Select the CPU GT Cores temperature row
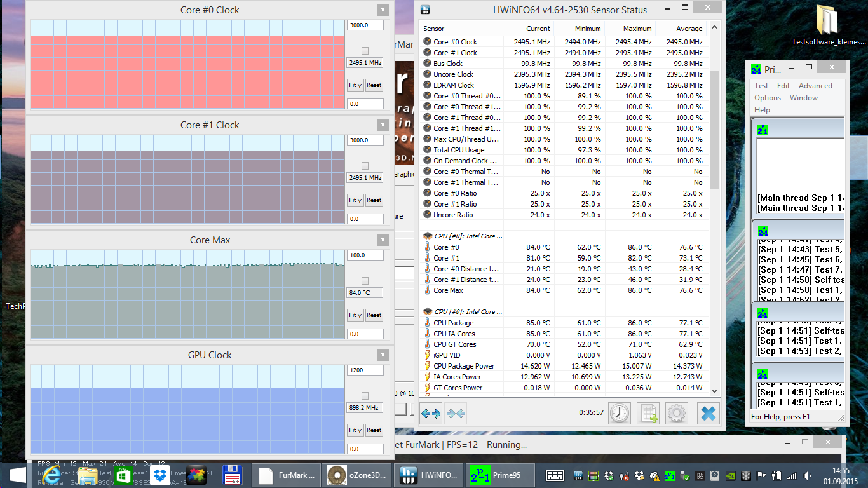Screen dimensions: 868x488 [564, 344]
